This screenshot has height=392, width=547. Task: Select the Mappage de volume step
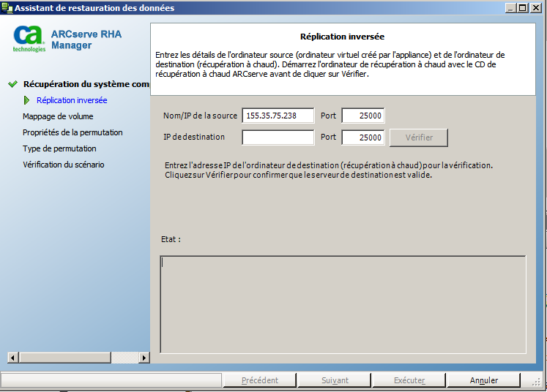(58, 116)
